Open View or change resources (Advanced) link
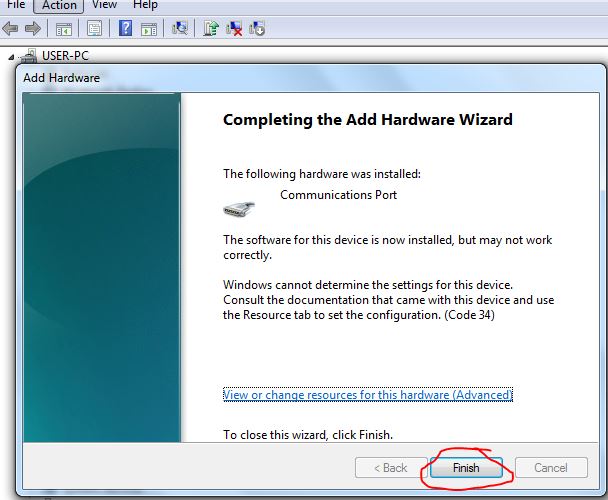 [x=368, y=395]
